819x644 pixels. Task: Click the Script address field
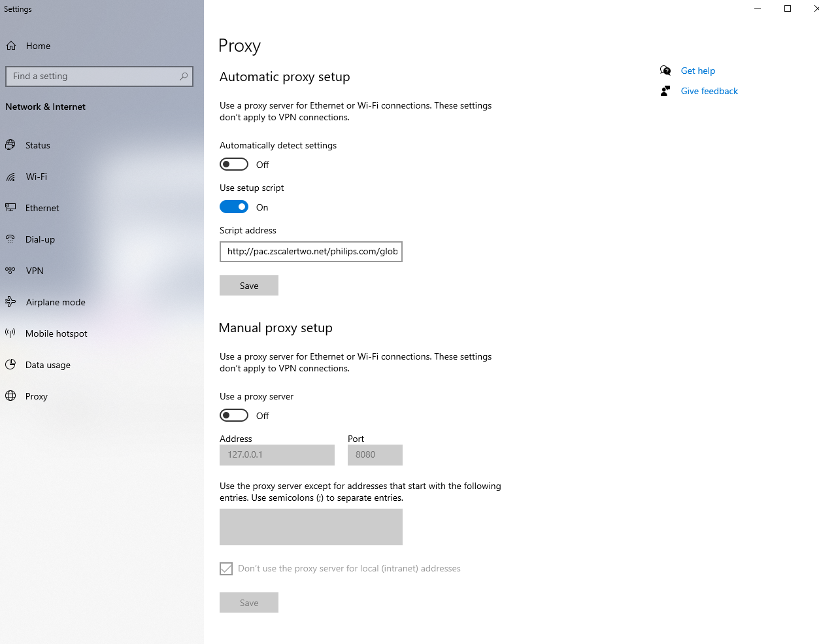coord(311,252)
